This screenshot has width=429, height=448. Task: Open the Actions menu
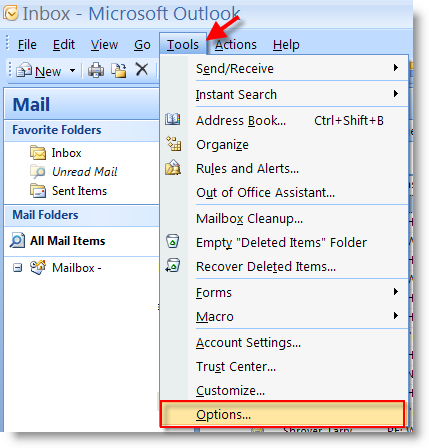(236, 45)
